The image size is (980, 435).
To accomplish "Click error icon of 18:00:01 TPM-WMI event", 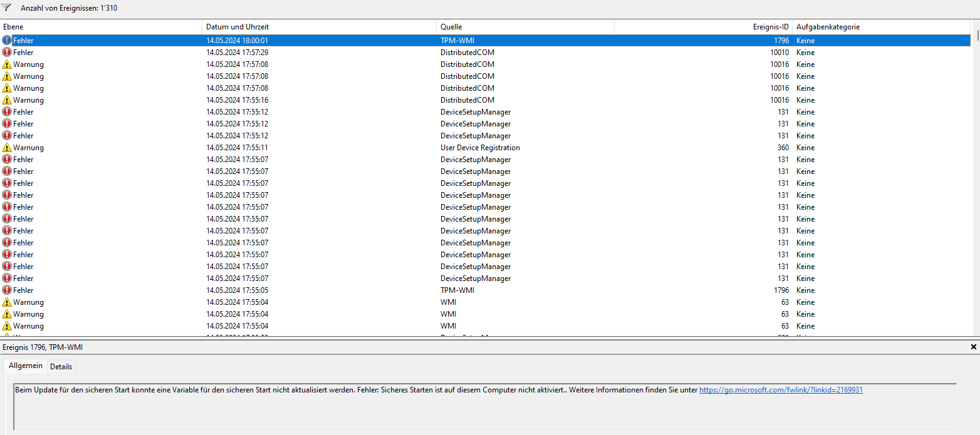I will (7, 40).
